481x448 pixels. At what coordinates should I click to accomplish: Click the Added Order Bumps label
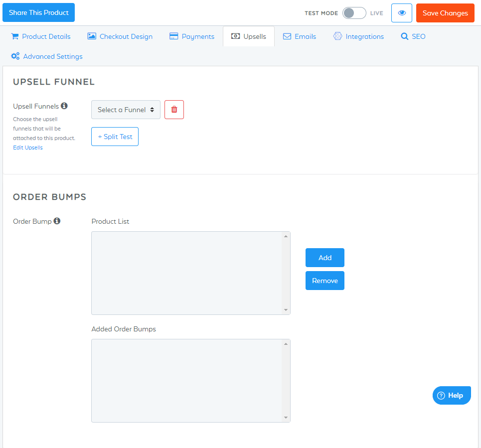point(124,329)
